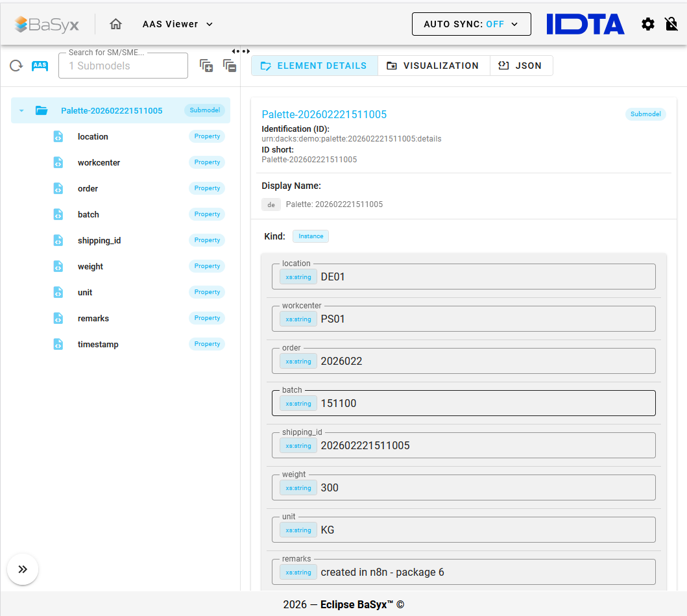The image size is (687, 616).
Task: Collapse the Palette-202602221511005 tree node
Action: 21,111
